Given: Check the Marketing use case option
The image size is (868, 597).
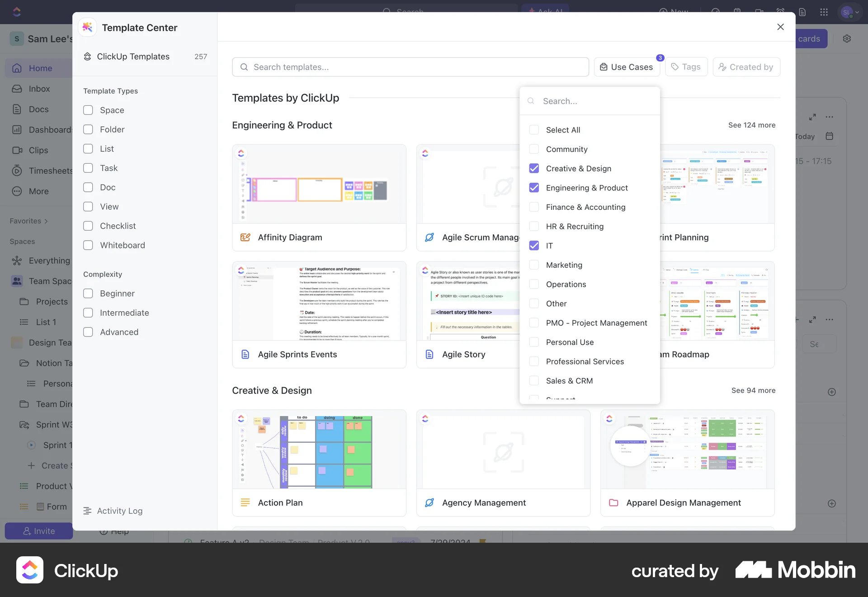Looking at the screenshot, I should (534, 265).
